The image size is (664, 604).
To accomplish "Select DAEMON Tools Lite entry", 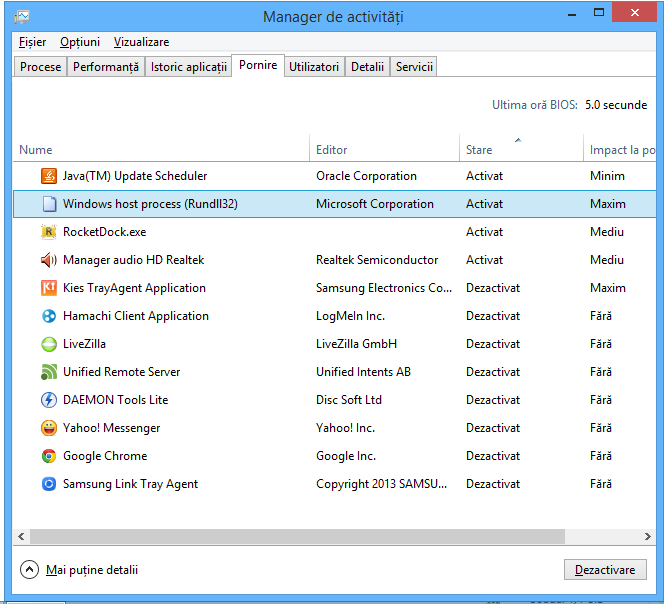I will pyautogui.click(x=335, y=400).
